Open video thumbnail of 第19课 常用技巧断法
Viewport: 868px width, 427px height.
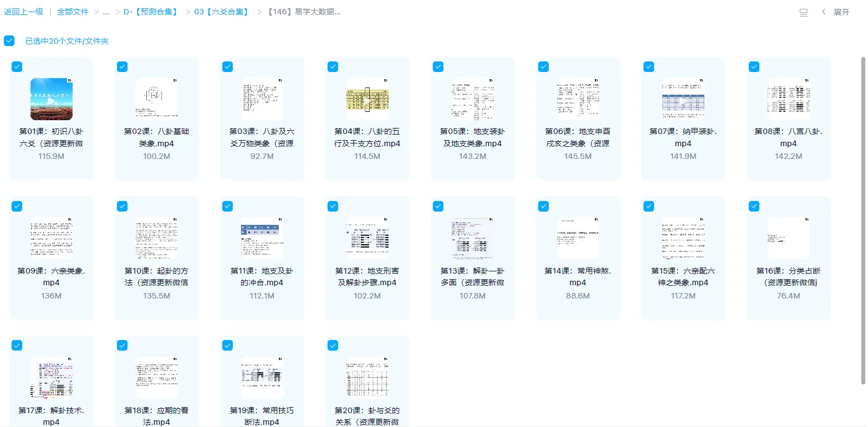tap(262, 378)
